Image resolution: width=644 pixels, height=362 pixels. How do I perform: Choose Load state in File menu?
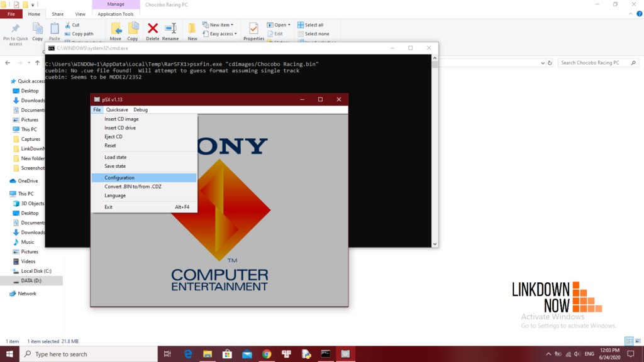pyautogui.click(x=144, y=157)
